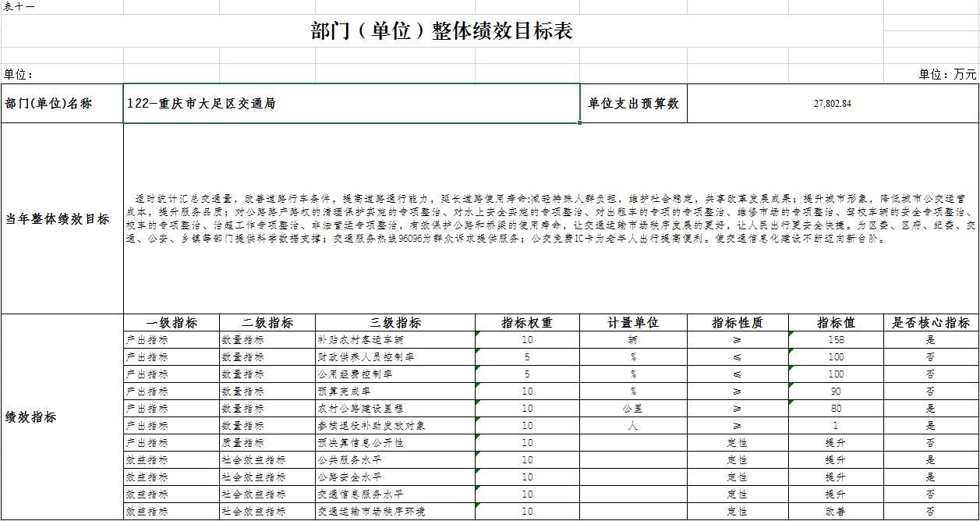Select the 绩效指标 merged cell
Screen dimensions: 980x521
click(x=62, y=417)
